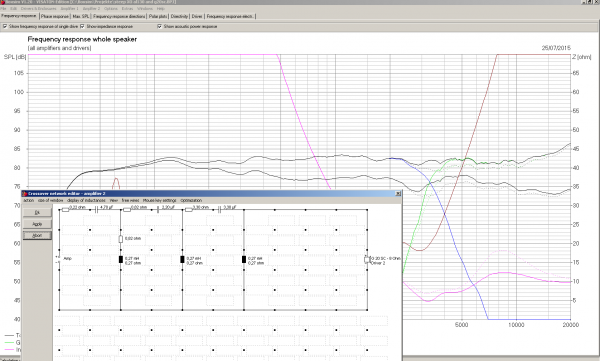Select the 3,30 ohm resistor symbol
Screen dimensions: 600x361
click(189, 209)
